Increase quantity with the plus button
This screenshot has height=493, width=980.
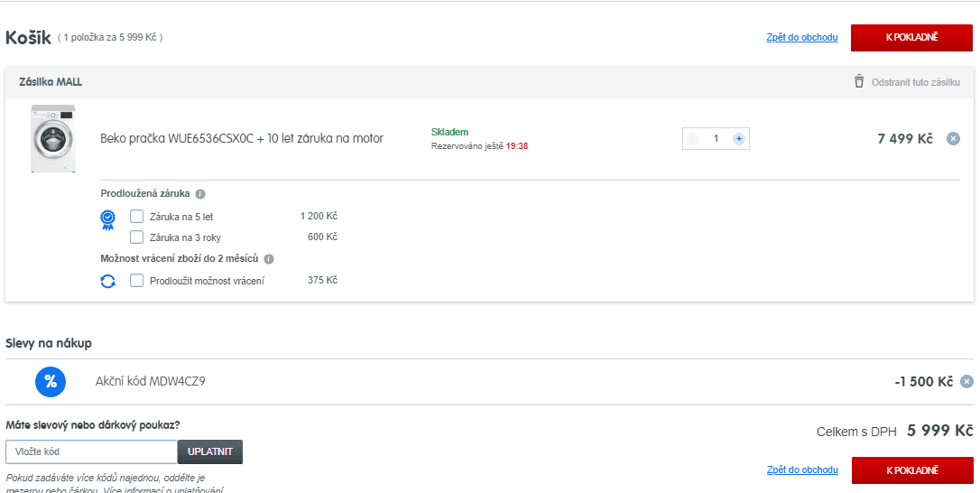739,139
